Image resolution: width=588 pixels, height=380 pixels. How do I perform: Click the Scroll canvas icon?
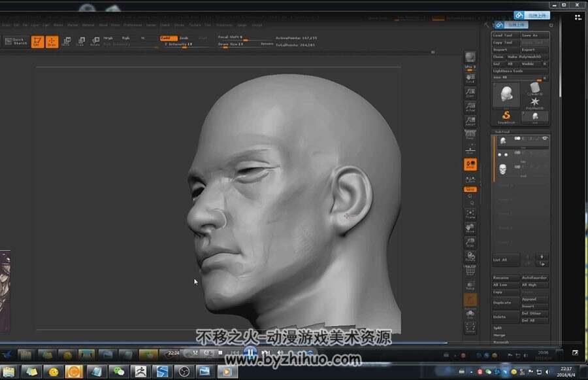tap(470, 79)
